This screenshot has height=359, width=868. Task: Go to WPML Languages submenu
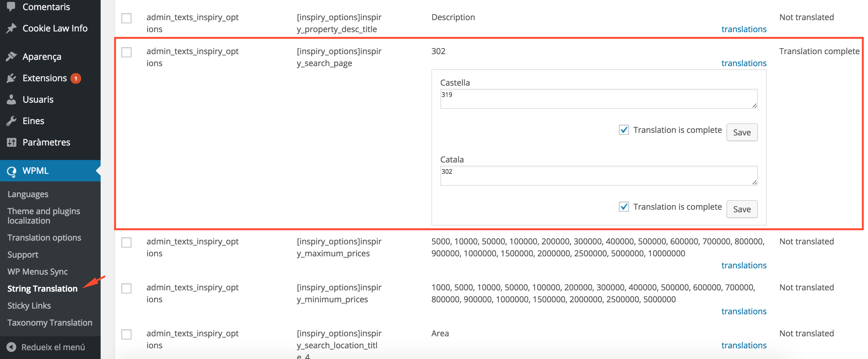28,194
